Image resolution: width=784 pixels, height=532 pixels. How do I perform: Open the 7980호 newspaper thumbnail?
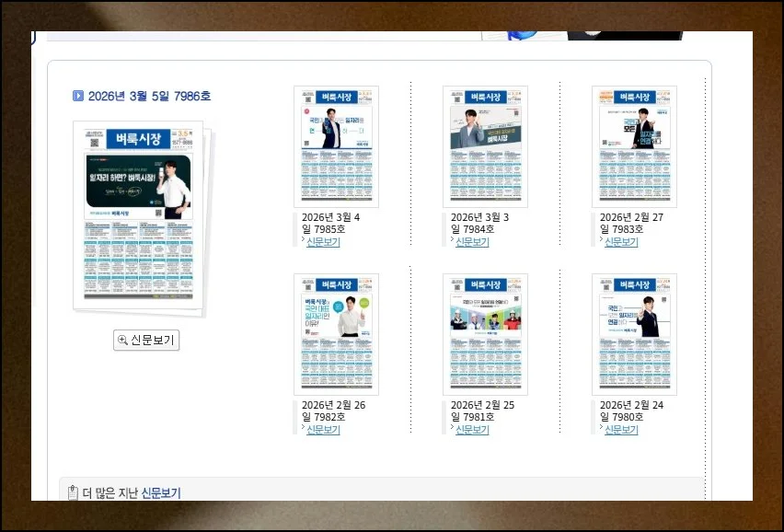[x=634, y=334]
